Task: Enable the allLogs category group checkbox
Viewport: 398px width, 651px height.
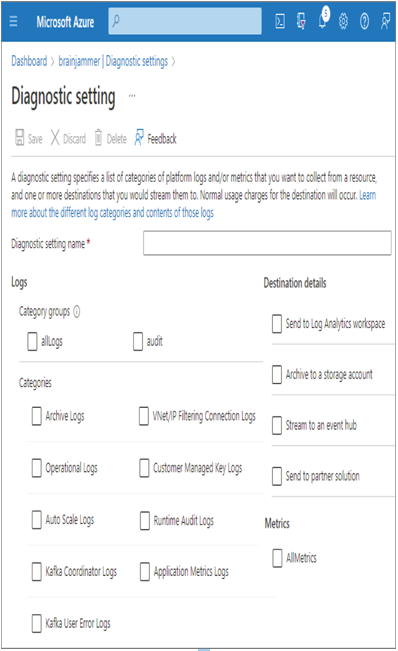Action: click(32, 341)
